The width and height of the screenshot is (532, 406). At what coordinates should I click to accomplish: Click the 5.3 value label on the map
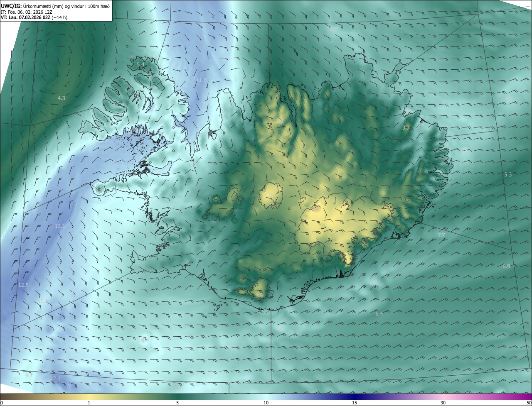(x=508, y=175)
